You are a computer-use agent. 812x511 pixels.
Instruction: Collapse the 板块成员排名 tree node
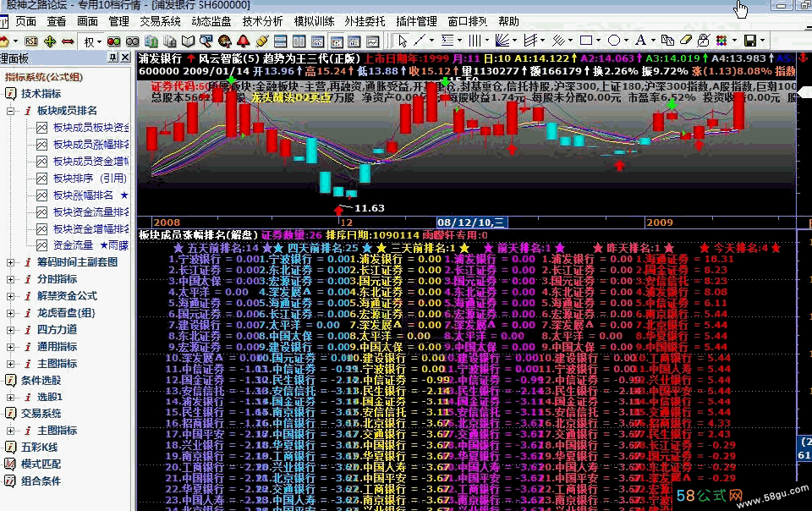(x=10, y=111)
